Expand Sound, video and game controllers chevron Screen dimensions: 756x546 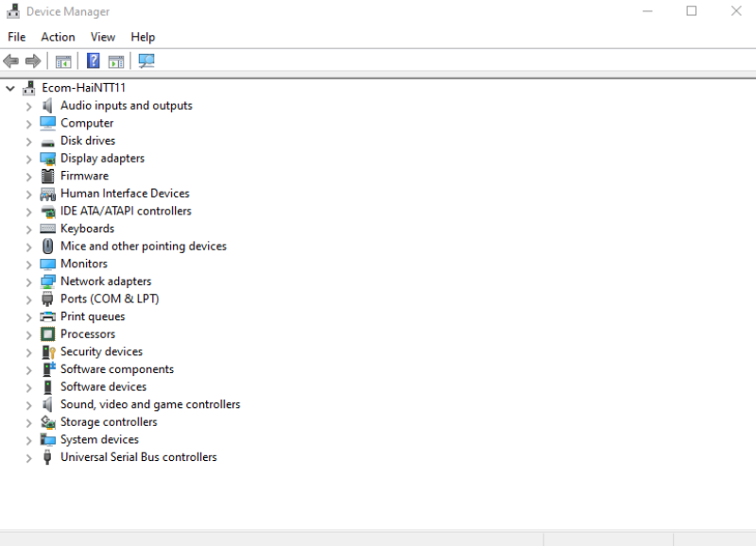[29, 405]
